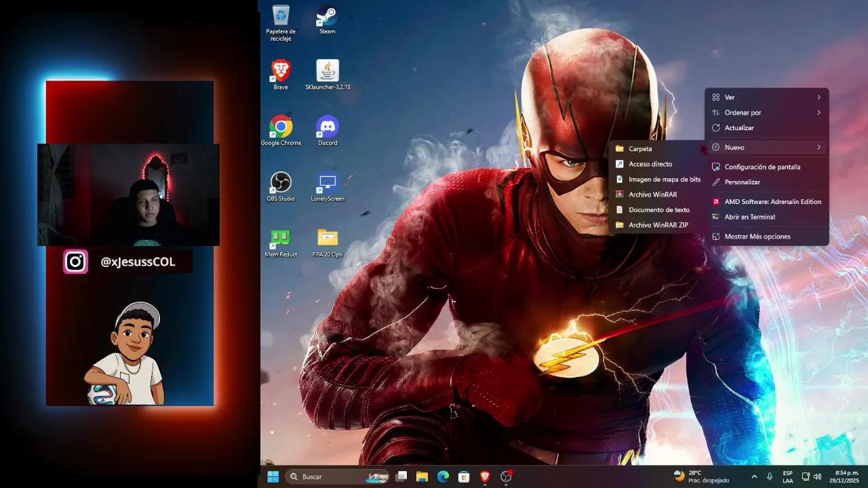Select Mostrar Más opciones

[x=766, y=237]
